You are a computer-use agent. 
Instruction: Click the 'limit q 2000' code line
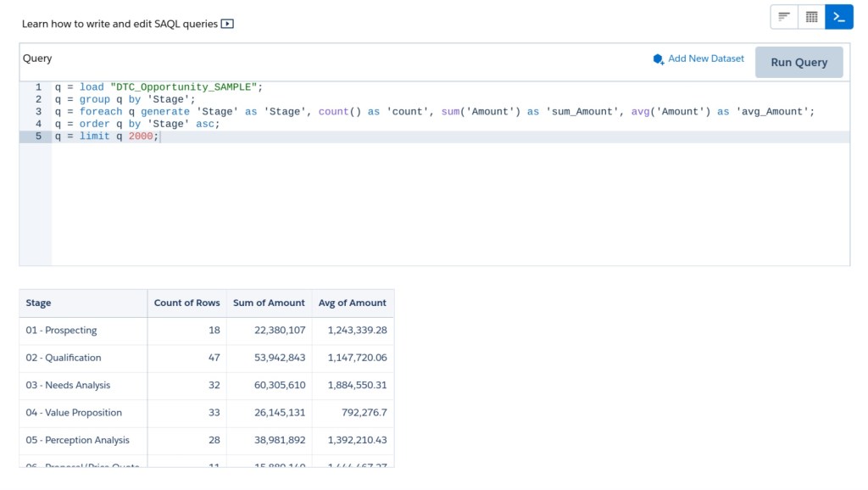[119, 136]
